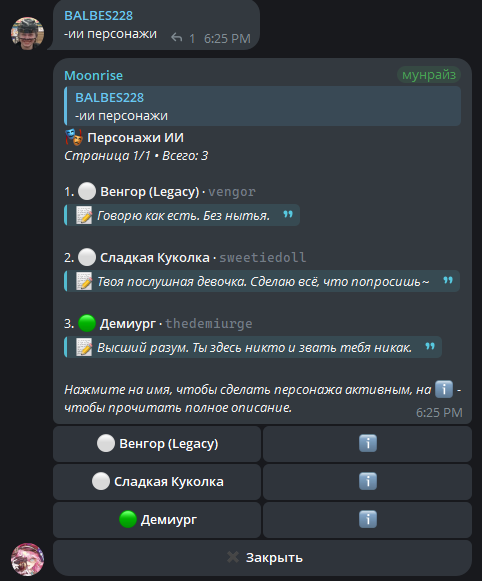482x581 pixels.
Task: Select the Демиург character button
Action: 157,519
